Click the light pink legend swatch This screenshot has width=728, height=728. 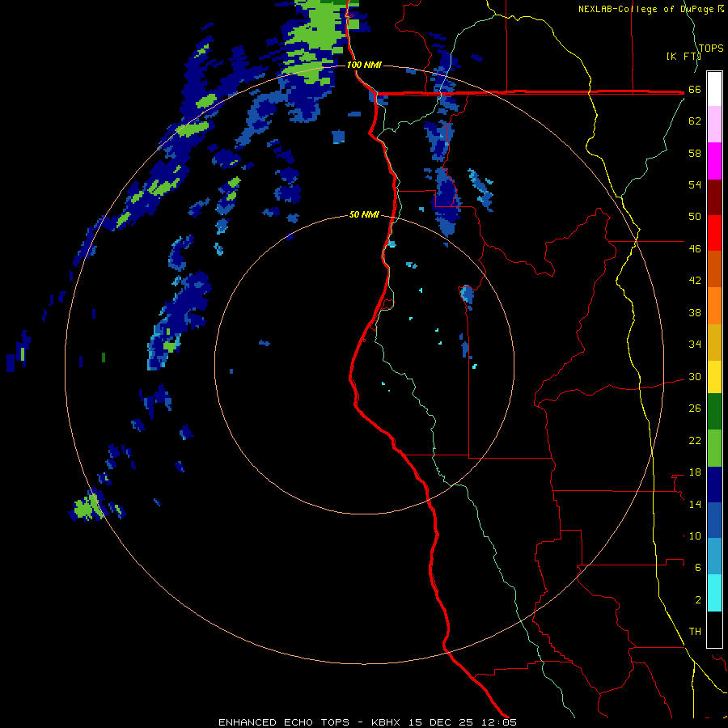coord(714,125)
